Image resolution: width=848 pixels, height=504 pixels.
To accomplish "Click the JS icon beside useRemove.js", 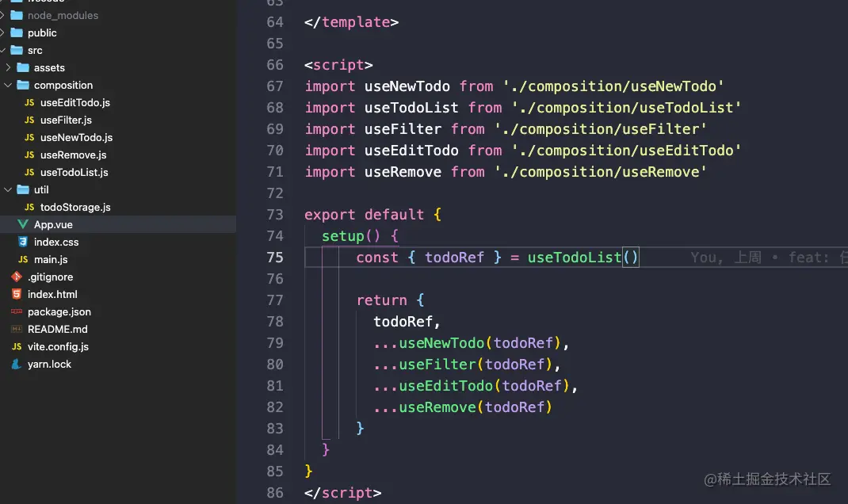I will (29, 155).
